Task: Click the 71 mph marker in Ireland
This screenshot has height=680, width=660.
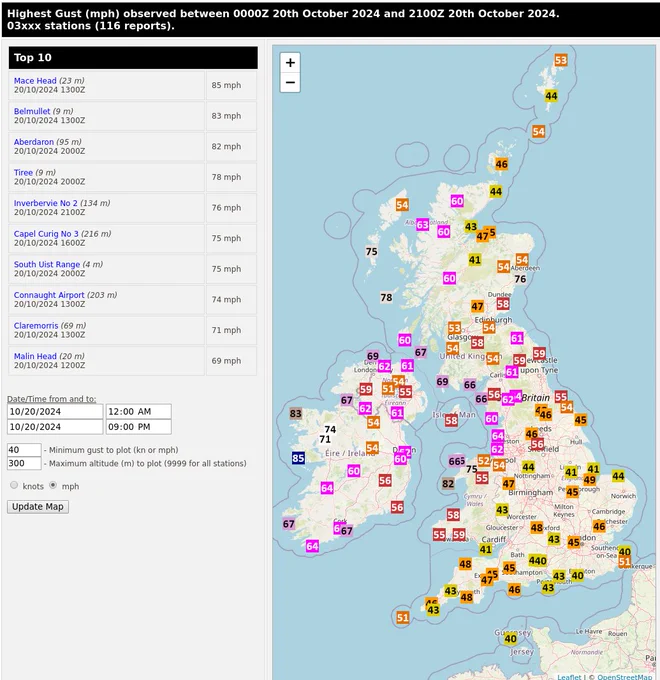Action: pos(325,439)
